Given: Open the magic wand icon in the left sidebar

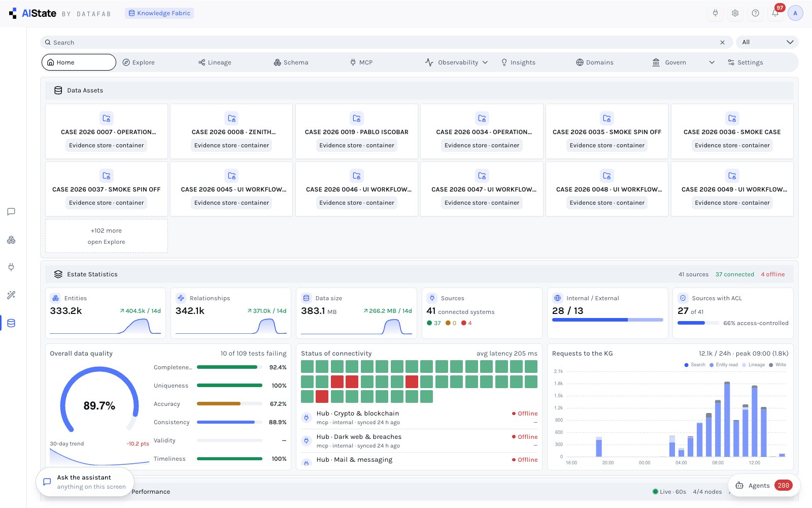Looking at the screenshot, I should pos(11,295).
